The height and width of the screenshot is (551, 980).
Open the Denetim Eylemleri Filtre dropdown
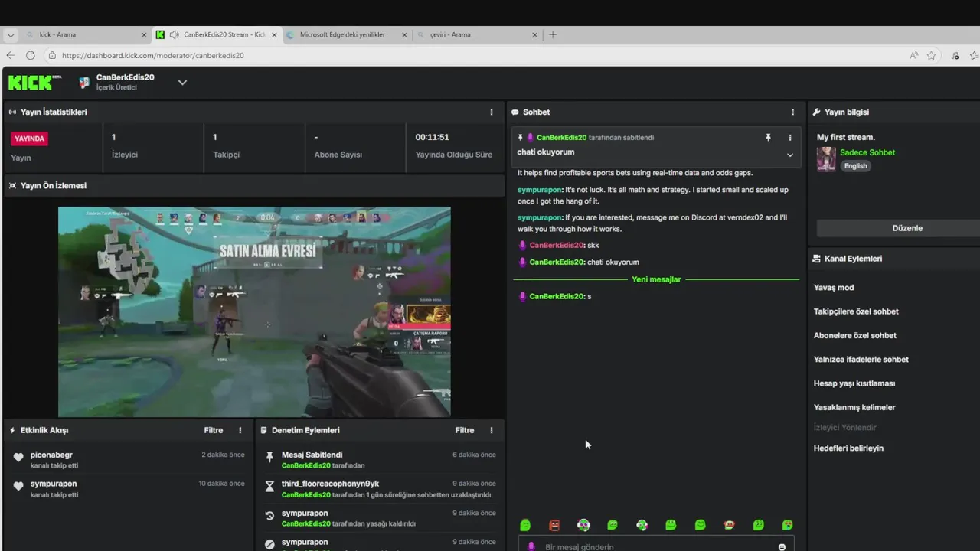click(465, 430)
